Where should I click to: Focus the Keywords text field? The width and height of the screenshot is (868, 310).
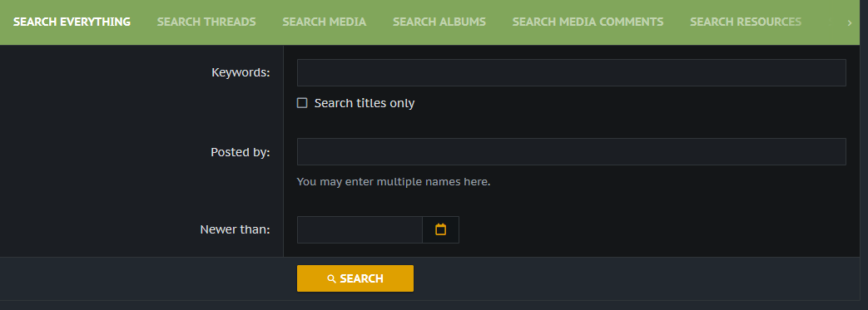pyautogui.click(x=571, y=72)
